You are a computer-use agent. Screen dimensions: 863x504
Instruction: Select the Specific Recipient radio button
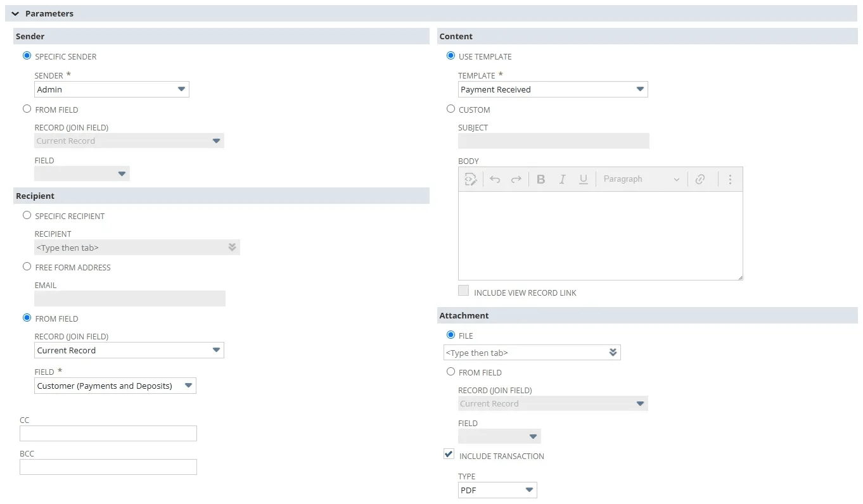tap(27, 215)
